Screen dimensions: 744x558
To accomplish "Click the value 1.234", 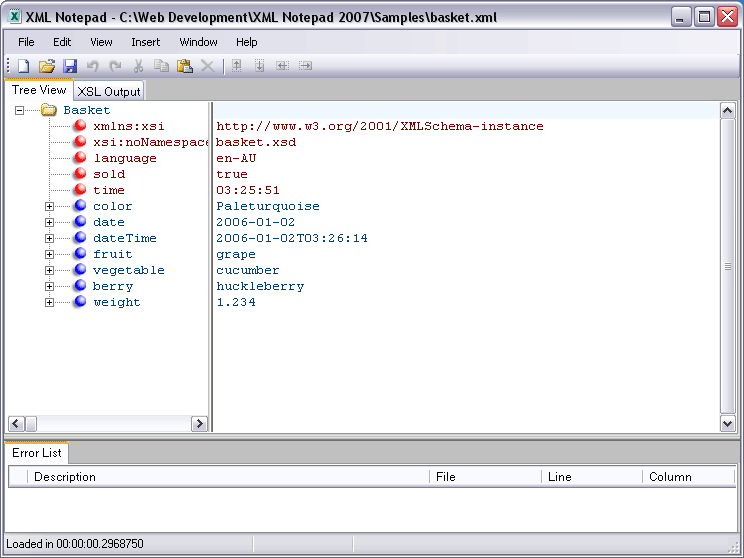I will 236,302.
